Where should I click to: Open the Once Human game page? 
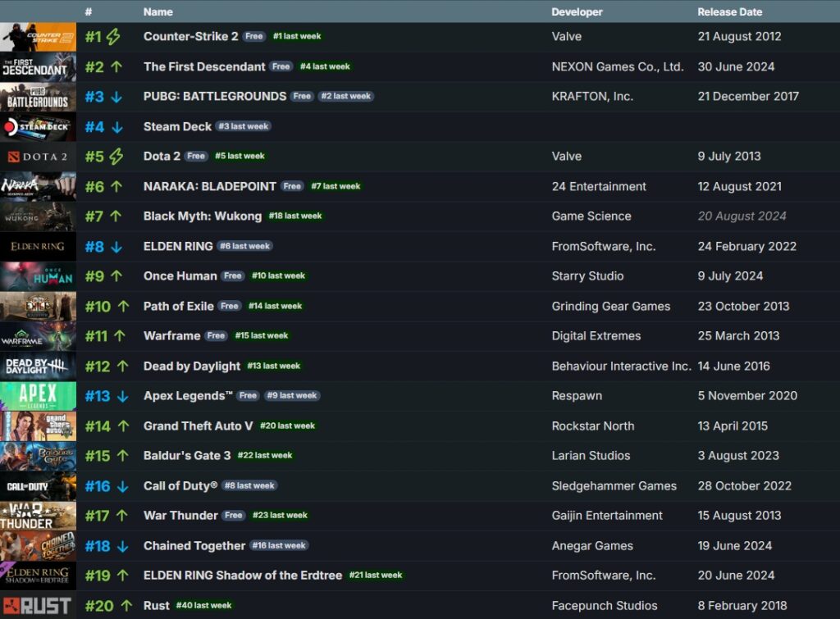pyautogui.click(x=180, y=276)
